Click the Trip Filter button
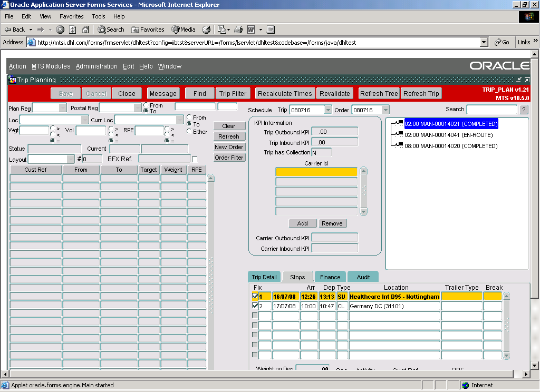540x392 pixels. 233,94
